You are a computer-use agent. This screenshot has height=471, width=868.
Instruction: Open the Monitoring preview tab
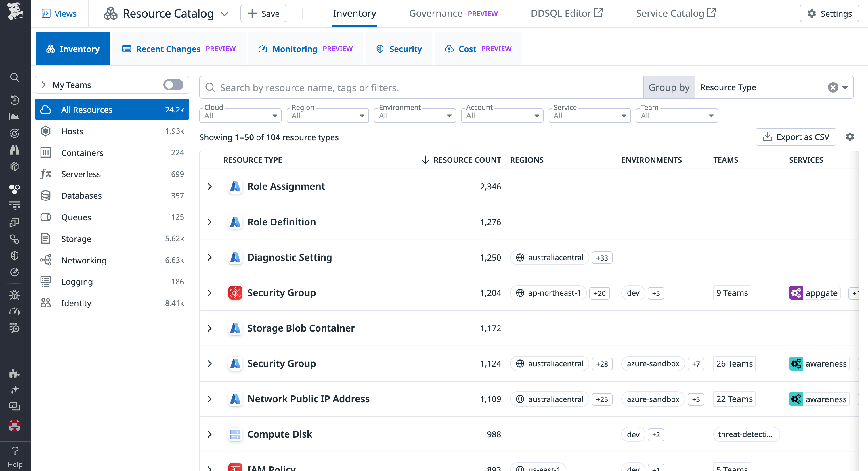pyautogui.click(x=295, y=49)
